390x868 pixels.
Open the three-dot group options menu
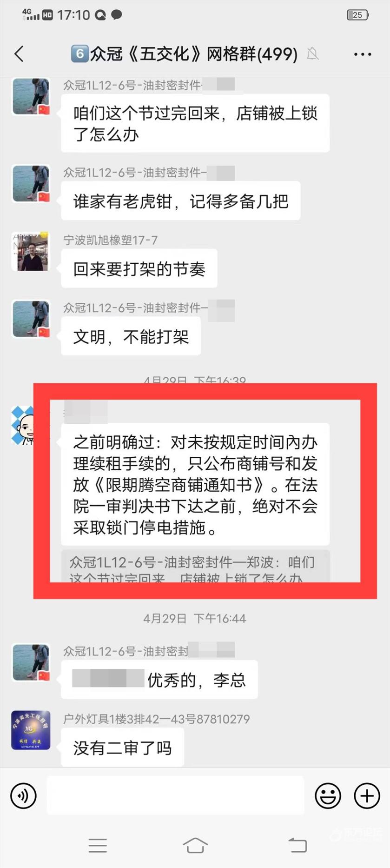tap(362, 54)
